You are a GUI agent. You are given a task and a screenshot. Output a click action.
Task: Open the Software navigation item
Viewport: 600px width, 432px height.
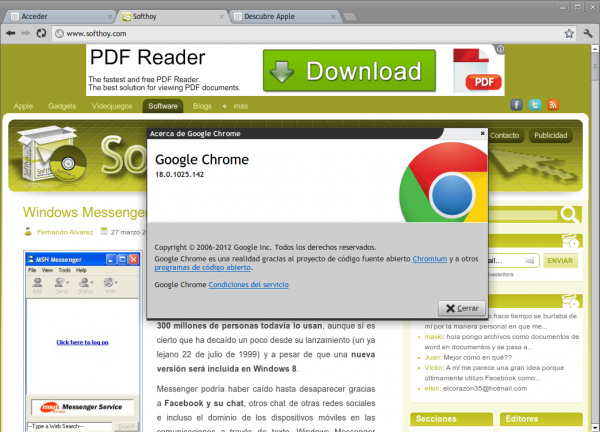pyautogui.click(x=163, y=106)
